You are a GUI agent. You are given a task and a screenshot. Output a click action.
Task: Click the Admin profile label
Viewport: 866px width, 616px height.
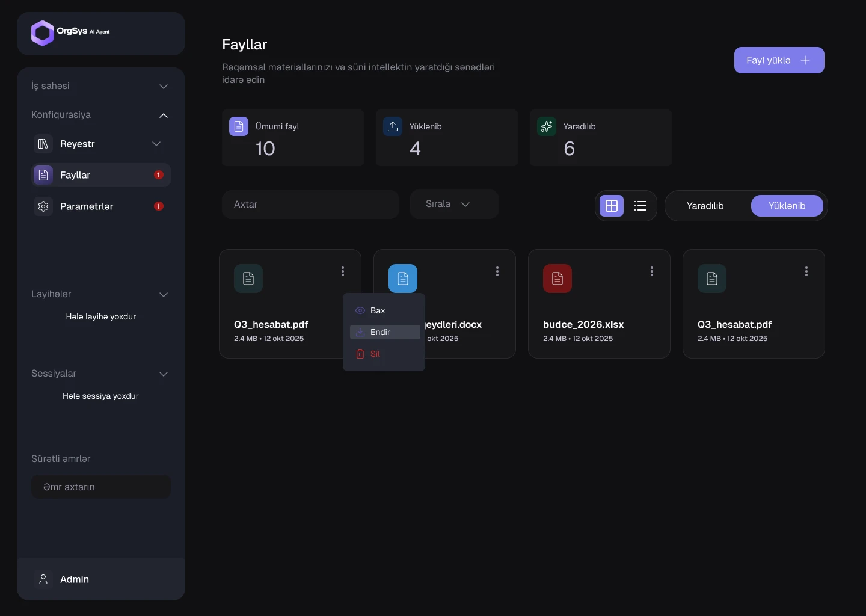point(75,579)
